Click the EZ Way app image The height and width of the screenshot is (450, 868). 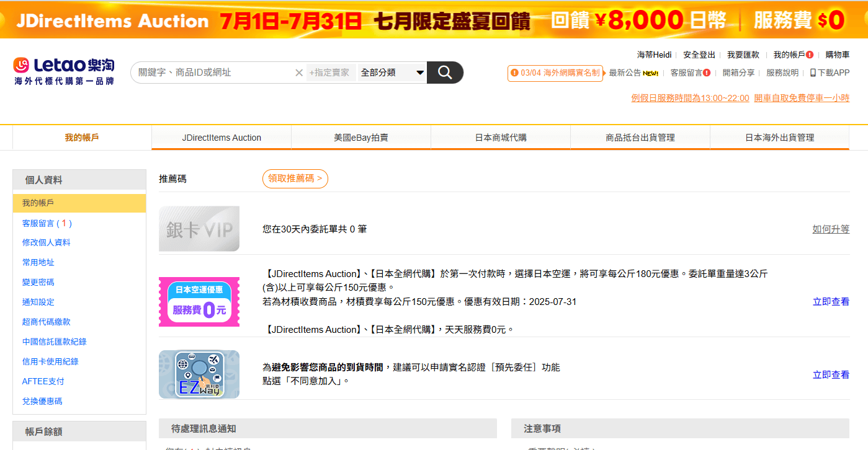click(x=199, y=374)
